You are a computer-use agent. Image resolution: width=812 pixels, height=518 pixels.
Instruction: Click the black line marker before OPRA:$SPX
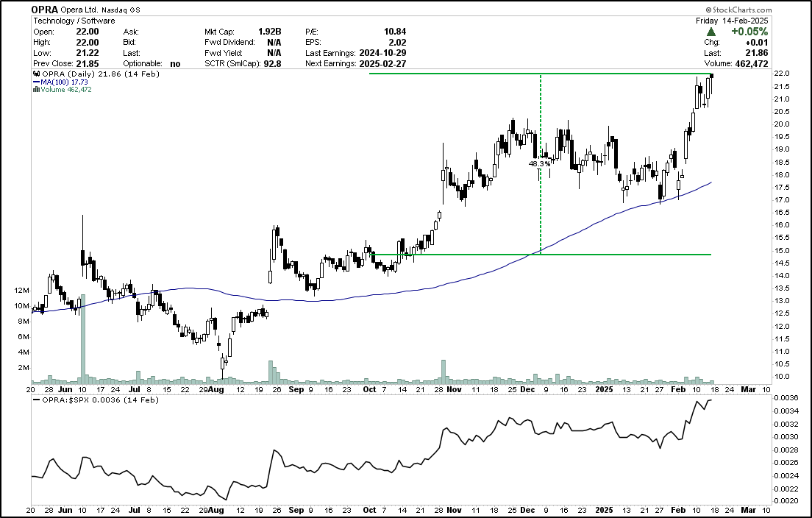(36, 400)
